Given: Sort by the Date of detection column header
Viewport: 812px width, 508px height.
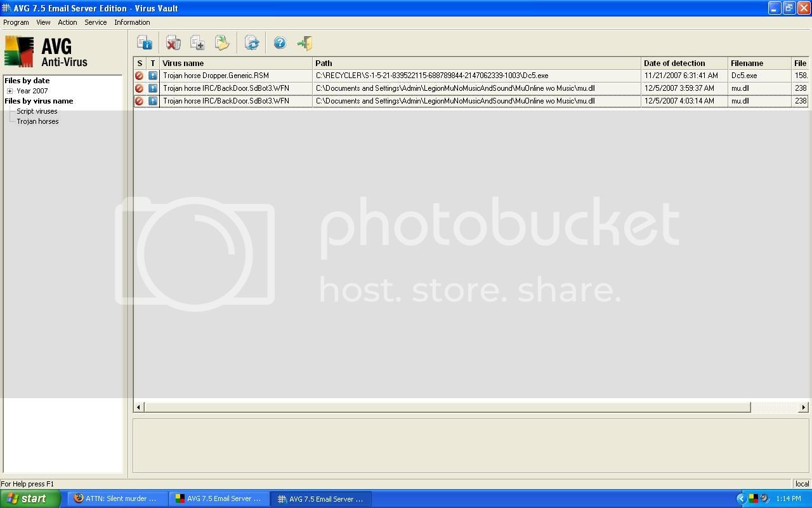Looking at the screenshot, I should click(684, 63).
